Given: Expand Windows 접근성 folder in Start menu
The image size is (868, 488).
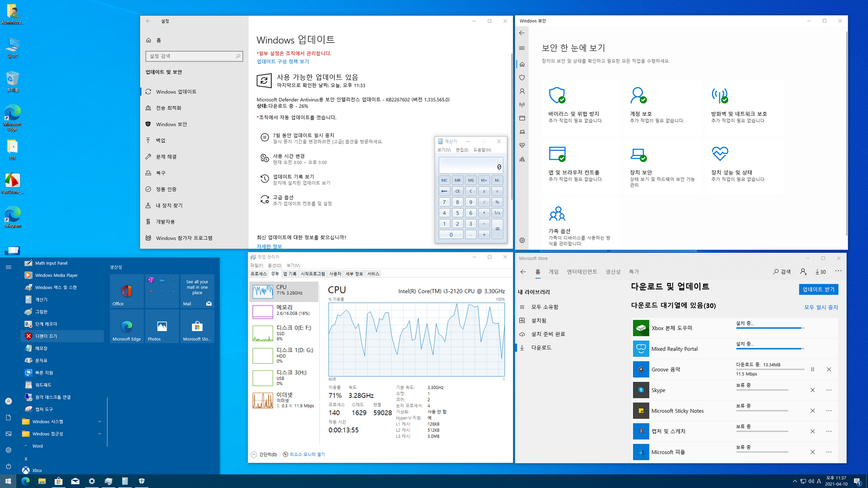Looking at the screenshot, I should pyautogui.click(x=62, y=434).
